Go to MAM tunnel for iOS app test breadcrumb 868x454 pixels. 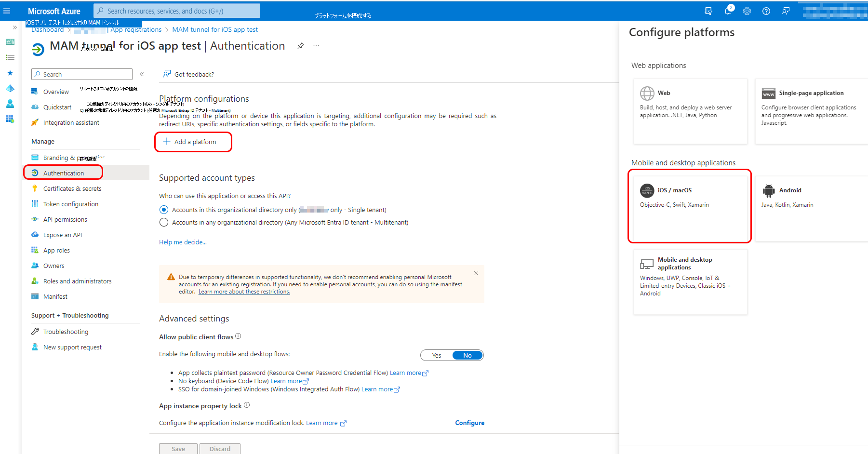215,30
